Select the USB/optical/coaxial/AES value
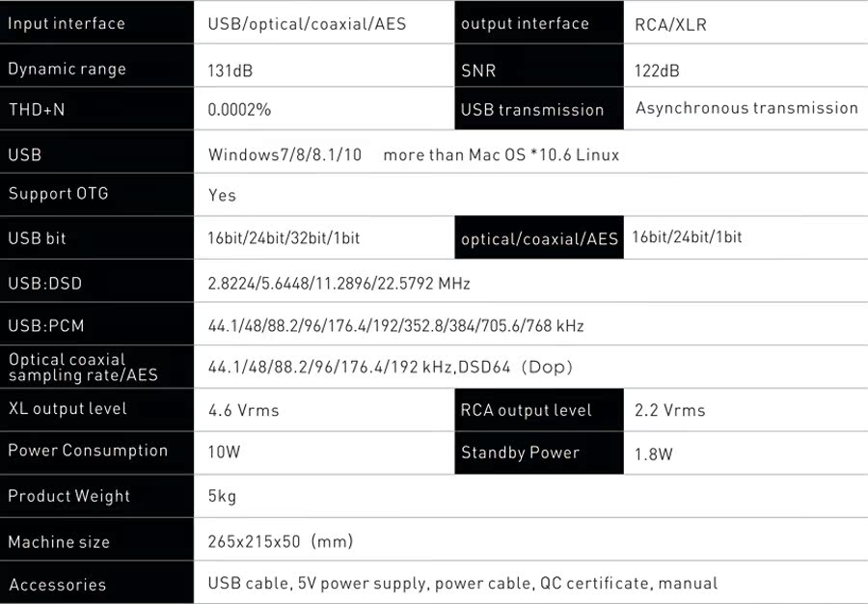868x604 pixels. (307, 24)
